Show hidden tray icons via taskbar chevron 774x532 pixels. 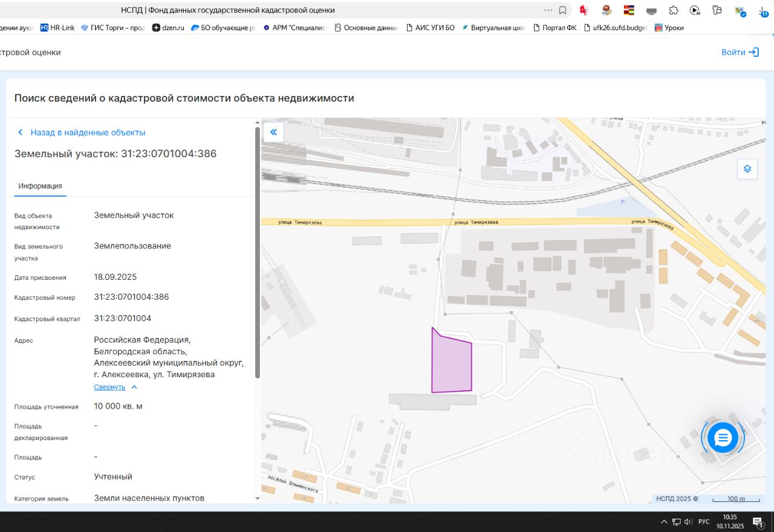664,522
